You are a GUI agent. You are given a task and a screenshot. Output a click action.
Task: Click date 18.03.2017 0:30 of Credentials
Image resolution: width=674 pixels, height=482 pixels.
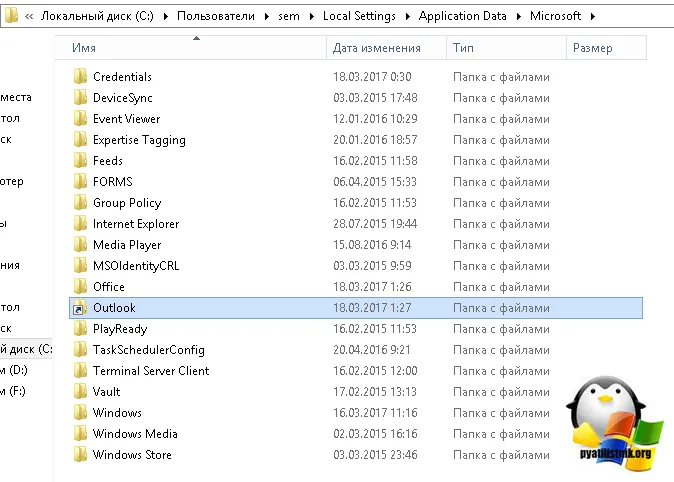372,77
